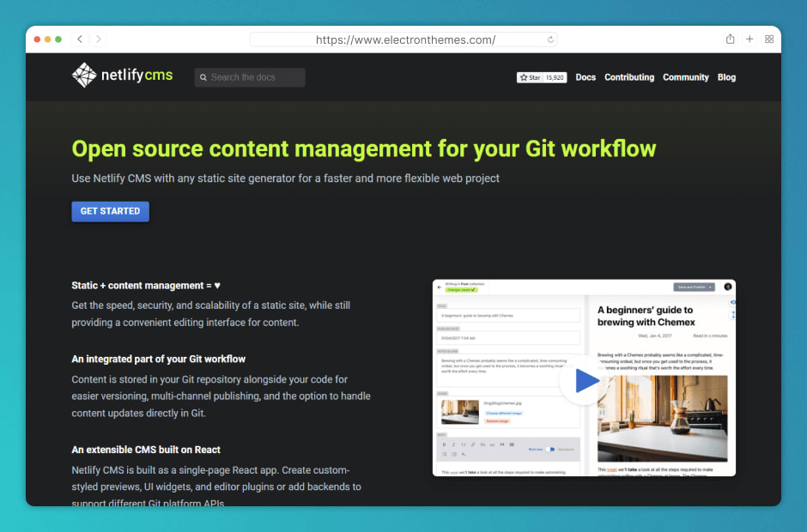This screenshot has height=532, width=807.
Task: Play the Netlify CMS demo video
Action: coord(585,381)
